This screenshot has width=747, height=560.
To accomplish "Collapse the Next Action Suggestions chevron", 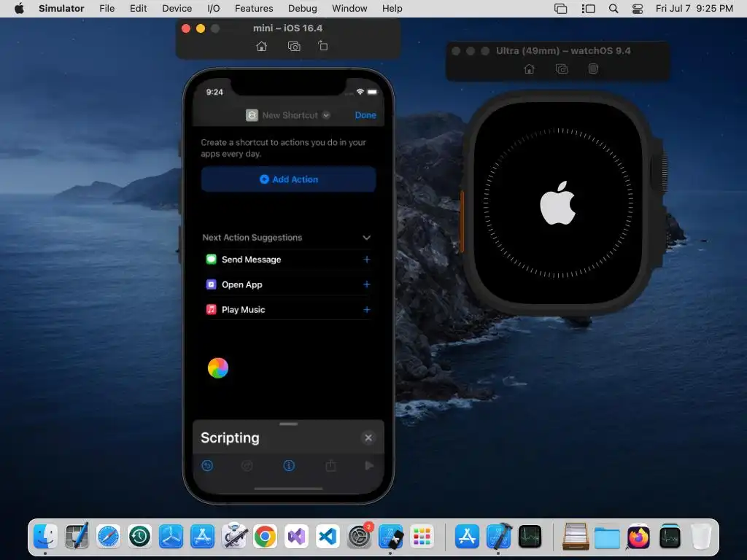I will tap(366, 238).
